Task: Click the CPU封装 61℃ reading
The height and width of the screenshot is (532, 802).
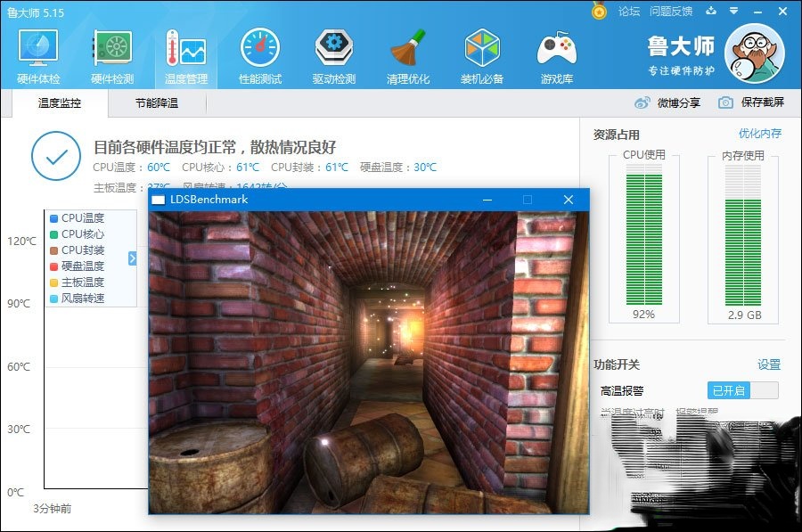Action: (x=309, y=168)
